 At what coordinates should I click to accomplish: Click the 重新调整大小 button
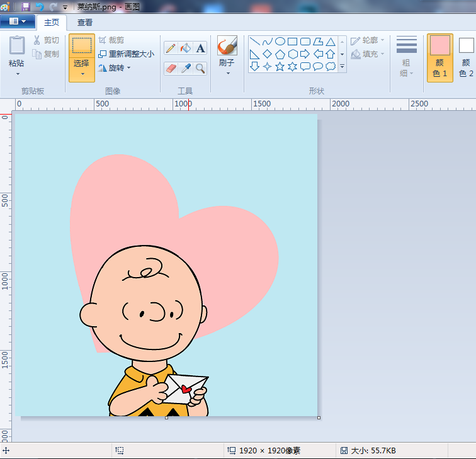click(x=126, y=54)
